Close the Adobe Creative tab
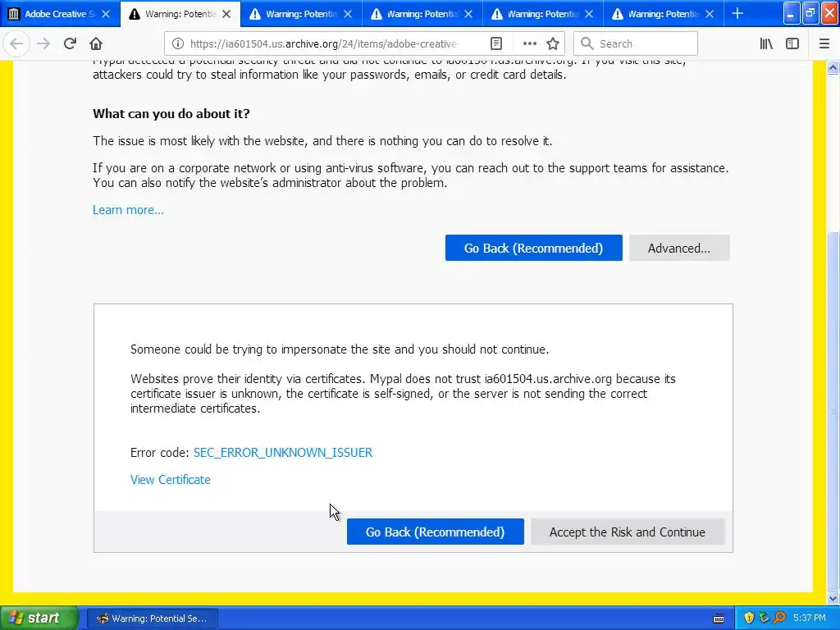The image size is (840, 630). tap(106, 14)
